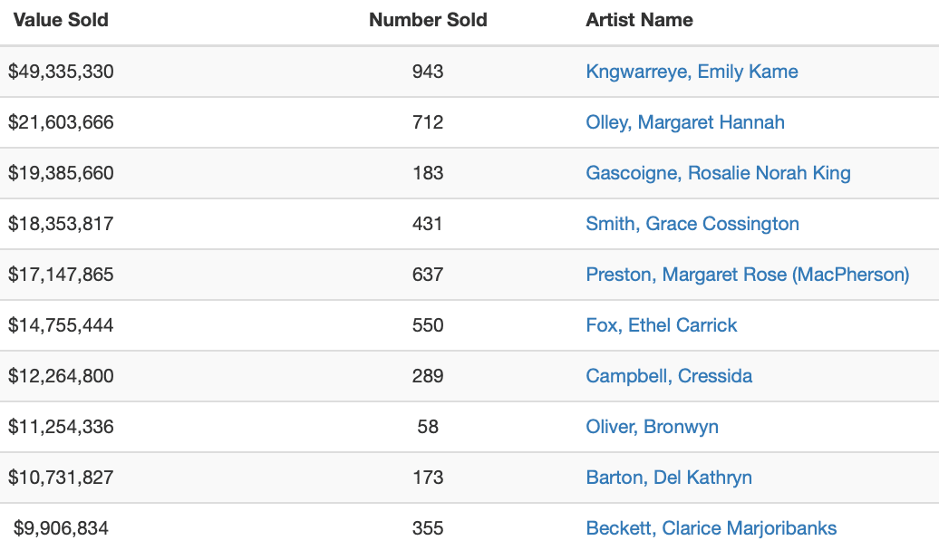Select the $21,603,666 value cell
The width and height of the screenshot is (939, 560).
[x=61, y=122]
